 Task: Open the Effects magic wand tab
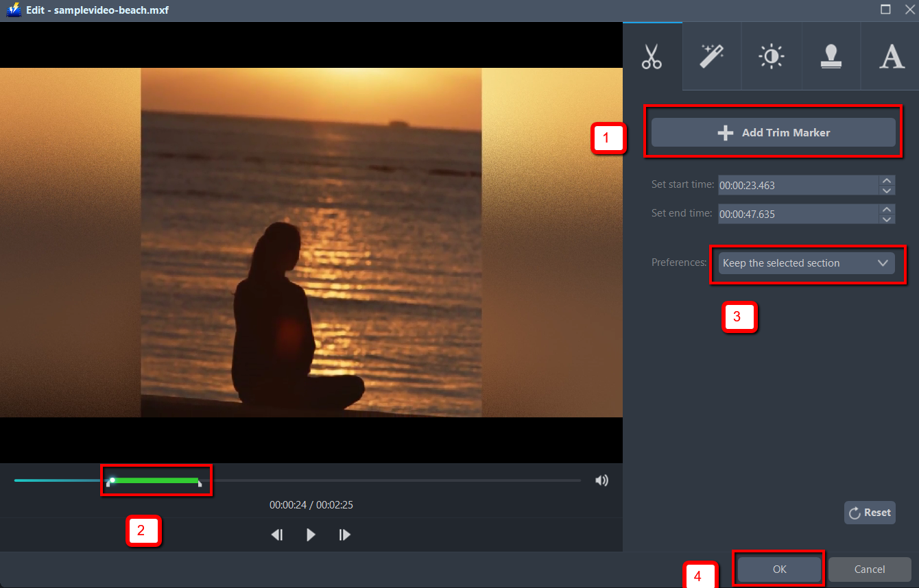point(711,57)
